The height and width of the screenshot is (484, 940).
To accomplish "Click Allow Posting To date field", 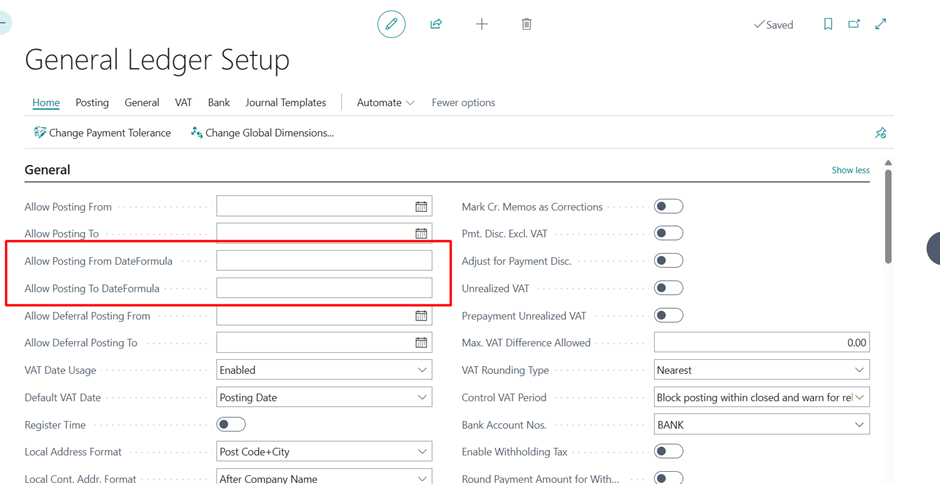I will point(324,233).
